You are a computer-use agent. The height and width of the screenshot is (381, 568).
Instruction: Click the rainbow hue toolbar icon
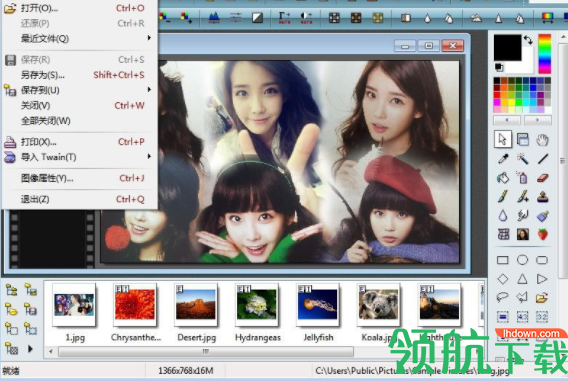coord(547,17)
